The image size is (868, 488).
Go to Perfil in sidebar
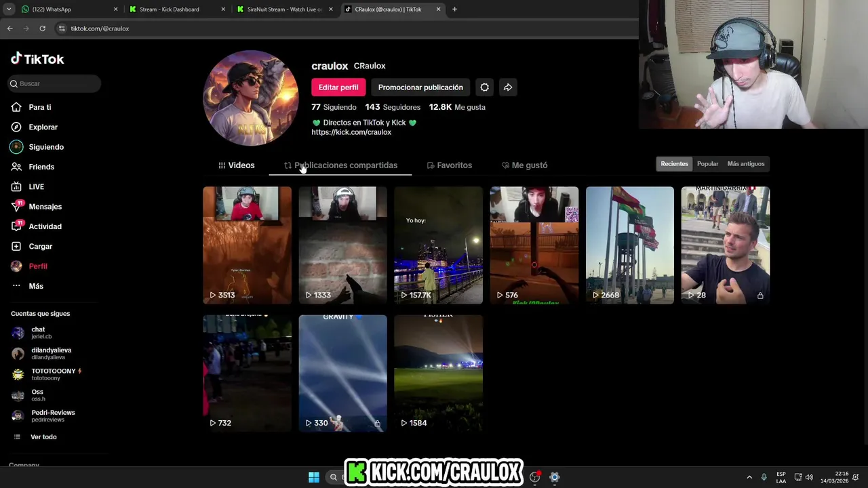pos(37,266)
